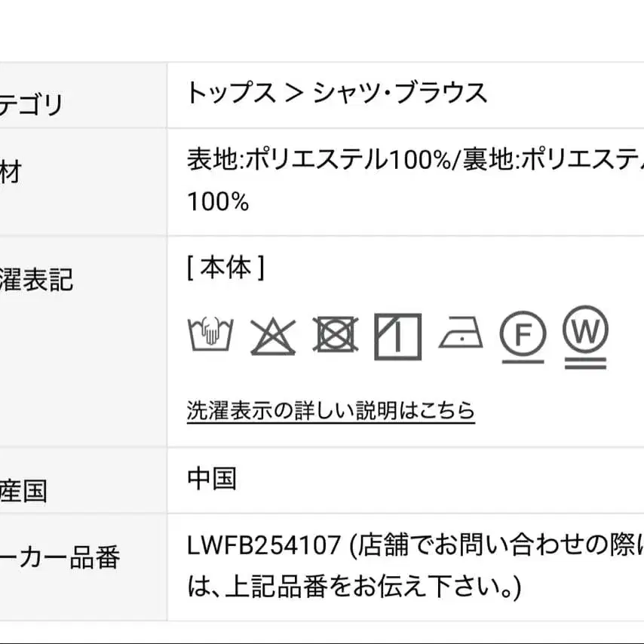Click the line-dry square icon
The height and width of the screenshot is (644, 644).
click(397, 336)
